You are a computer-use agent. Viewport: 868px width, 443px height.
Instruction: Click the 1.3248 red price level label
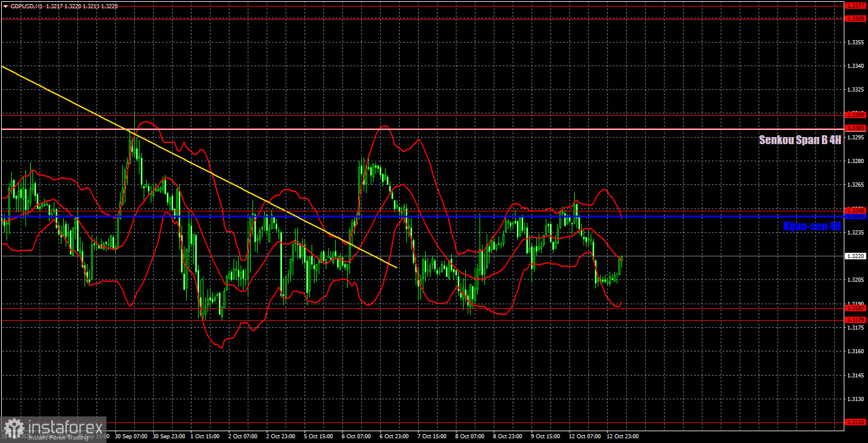click(856, 210)
